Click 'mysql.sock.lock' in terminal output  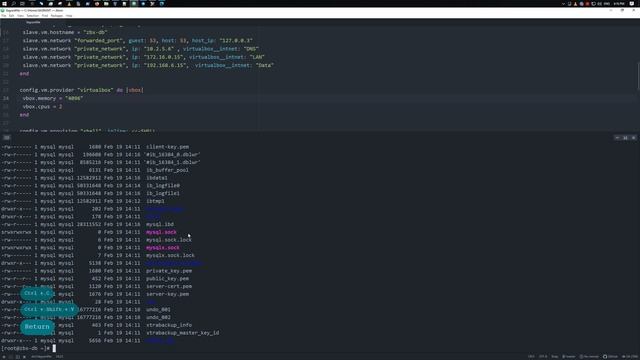coord(169,240)
